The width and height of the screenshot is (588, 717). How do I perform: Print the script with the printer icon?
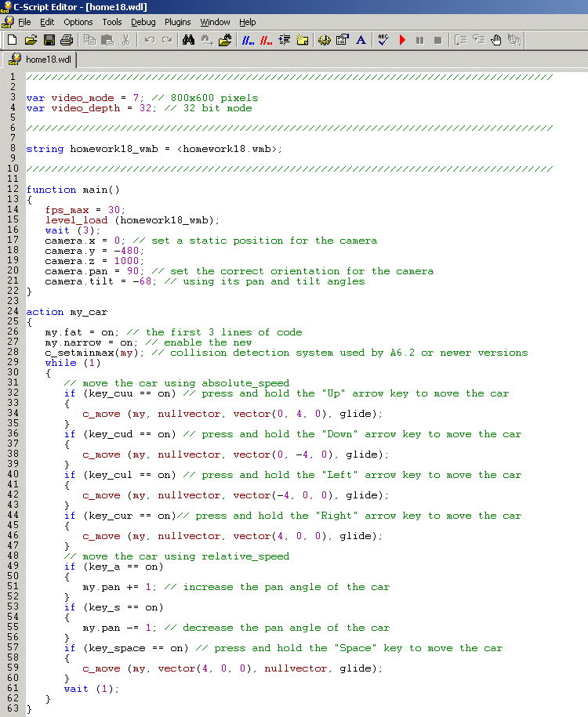coord(67,39)
